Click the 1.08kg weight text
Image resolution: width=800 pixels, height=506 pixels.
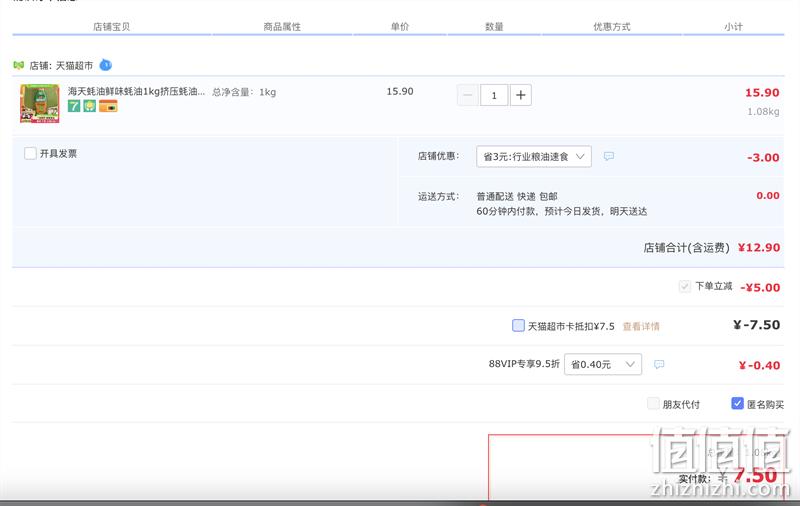click(763, 111)
